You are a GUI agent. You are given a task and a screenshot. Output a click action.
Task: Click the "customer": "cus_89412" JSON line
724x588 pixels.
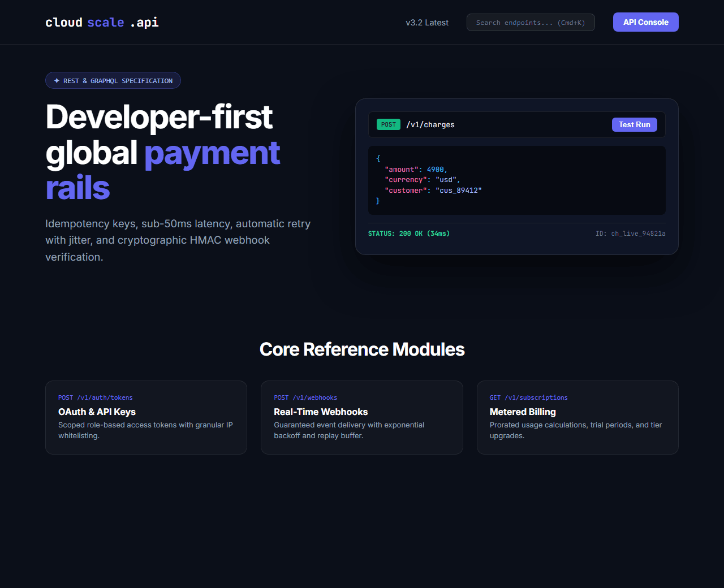pos(433,191)
